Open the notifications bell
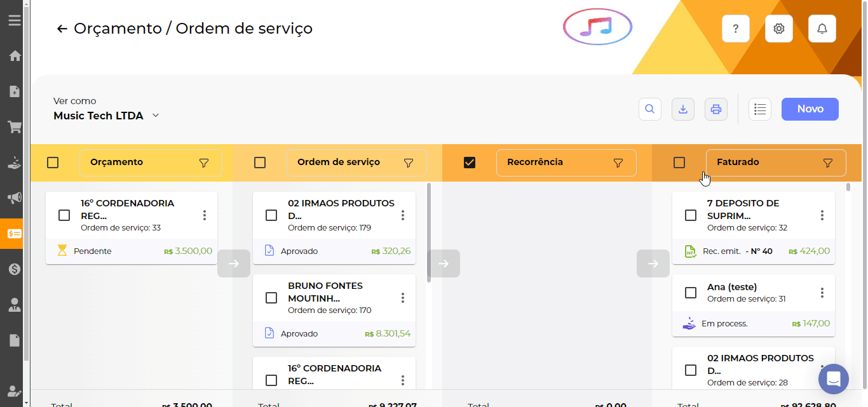The height and width of the screenshot is (407, 868). click(822, 29)
